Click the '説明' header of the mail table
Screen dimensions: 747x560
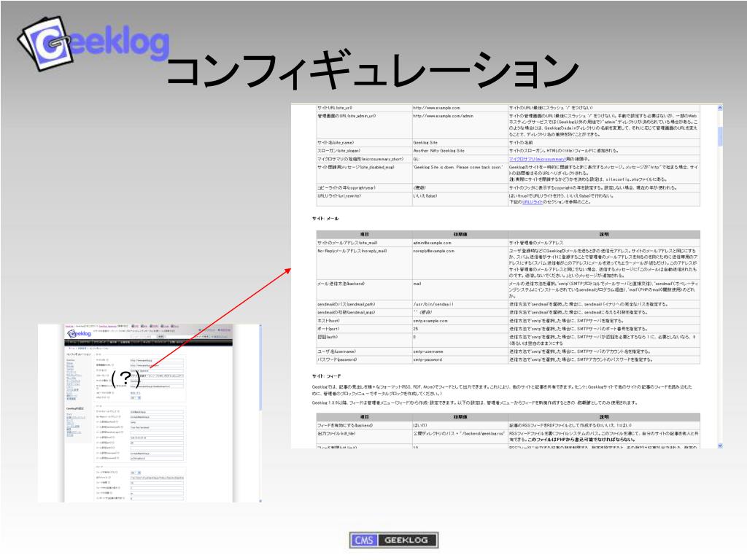pyautogui.click(x=604, y=234)
